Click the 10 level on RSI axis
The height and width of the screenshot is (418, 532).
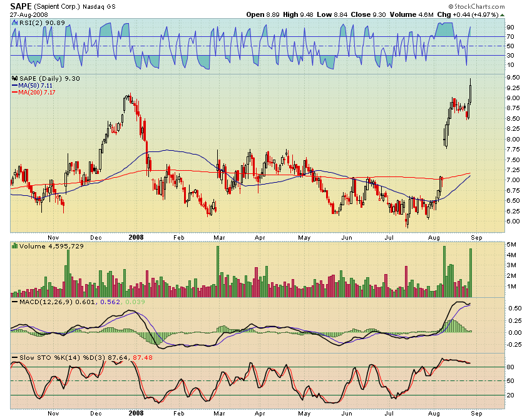(x=510, y=65)
